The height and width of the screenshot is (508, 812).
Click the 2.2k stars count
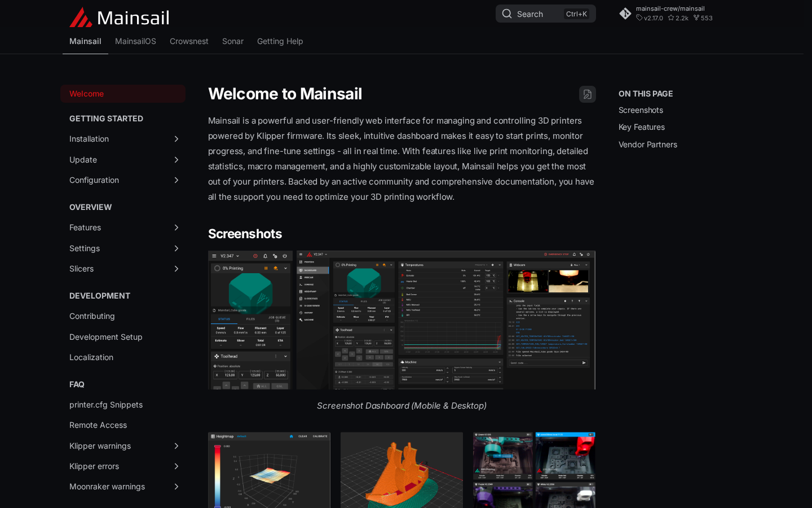[x=678, y=18]
